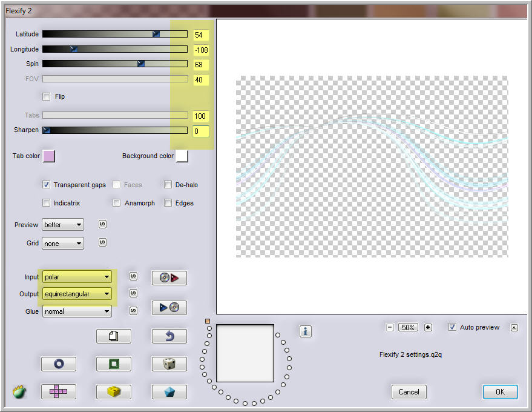Viewport: 532px width, 412px height.
Task: Click the Cancel button
Action: [x=409, y=392]
